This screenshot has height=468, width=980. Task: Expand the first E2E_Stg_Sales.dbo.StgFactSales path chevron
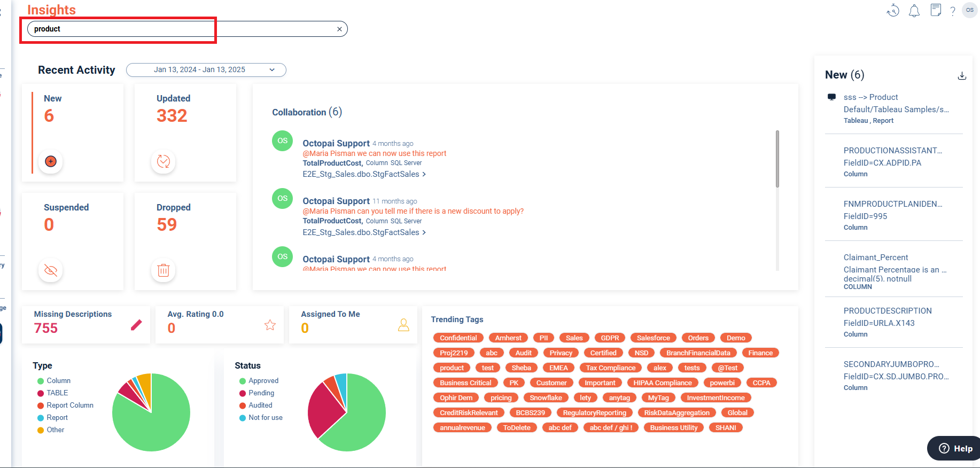[424, 174]
